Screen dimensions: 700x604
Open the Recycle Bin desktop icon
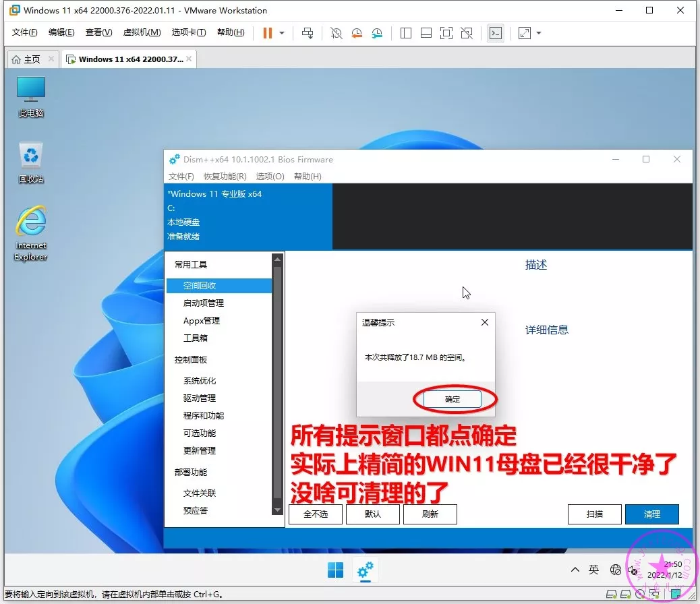(x=31, y=162)
